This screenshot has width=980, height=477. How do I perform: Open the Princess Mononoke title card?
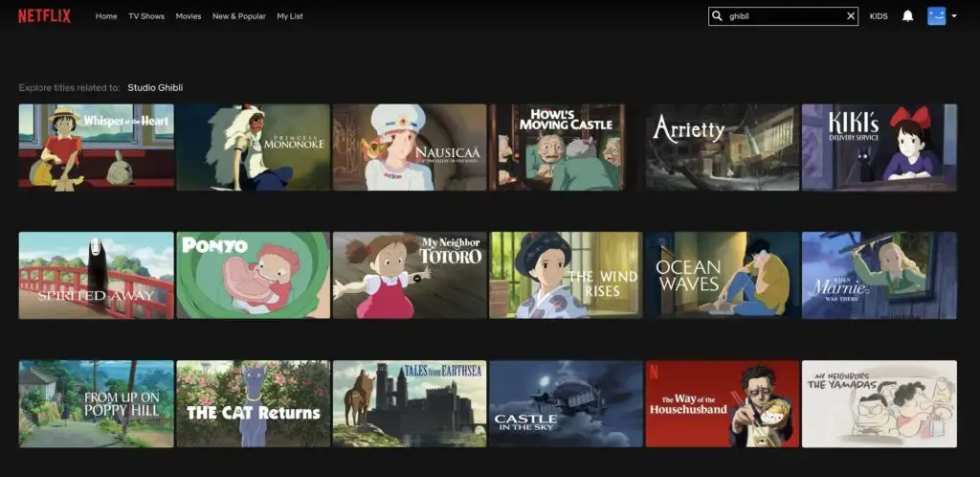click(x=253, y=148)
